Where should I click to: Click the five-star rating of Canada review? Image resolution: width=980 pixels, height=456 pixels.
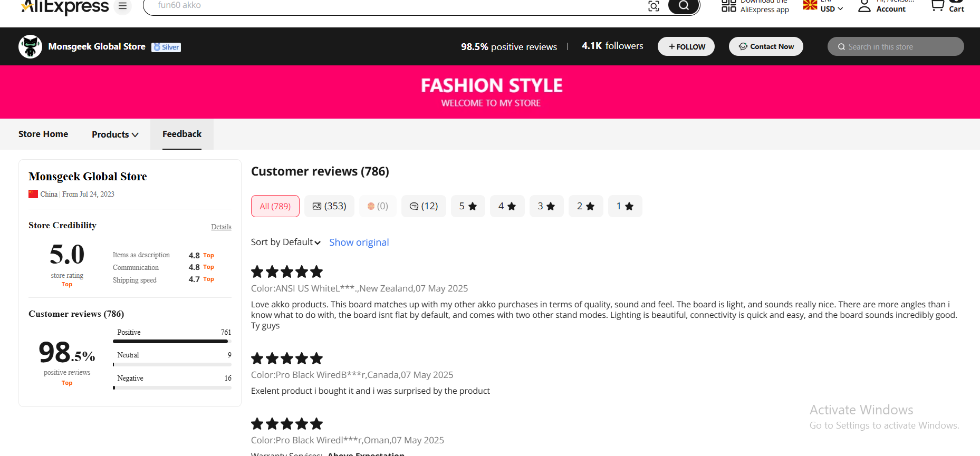click(x=286, y=358)
